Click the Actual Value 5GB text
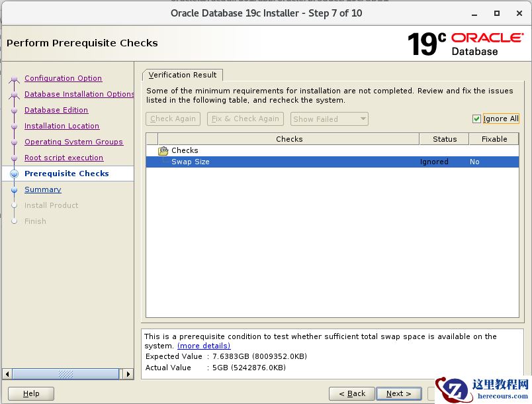 (x=216, y=368)
